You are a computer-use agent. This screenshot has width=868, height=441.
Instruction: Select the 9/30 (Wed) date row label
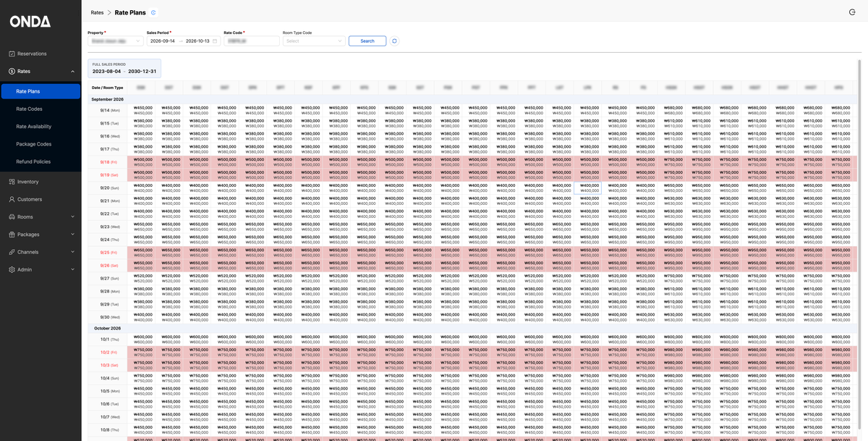click(x=110, y=317)
